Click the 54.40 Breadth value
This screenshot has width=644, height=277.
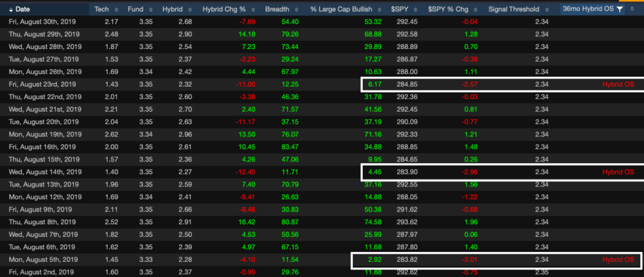click(x=291, y=21)
